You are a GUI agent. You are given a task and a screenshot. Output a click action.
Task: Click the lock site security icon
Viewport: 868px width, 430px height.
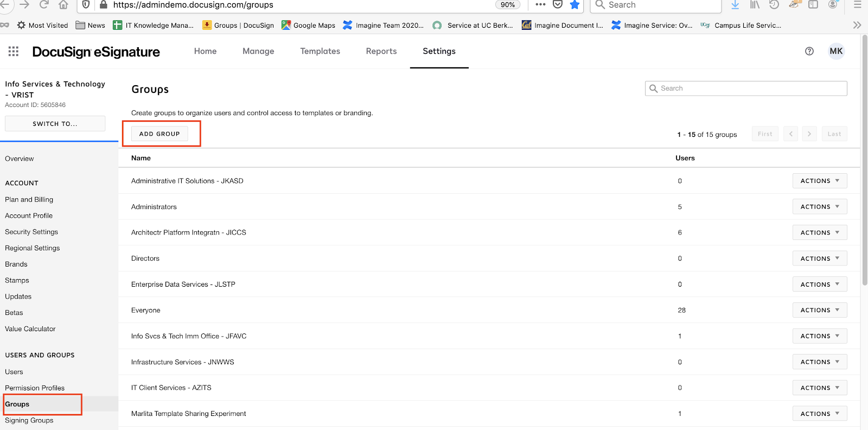pyautogui.click(x=103, y=5)
